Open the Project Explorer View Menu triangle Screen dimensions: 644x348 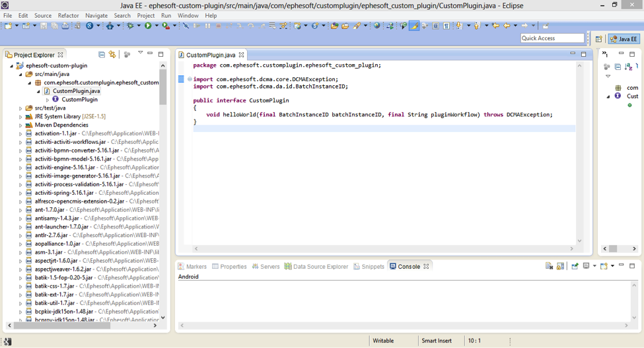click(140, 53)
